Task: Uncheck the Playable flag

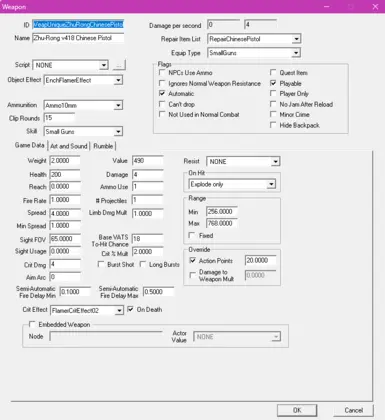Action: [273, 83]
